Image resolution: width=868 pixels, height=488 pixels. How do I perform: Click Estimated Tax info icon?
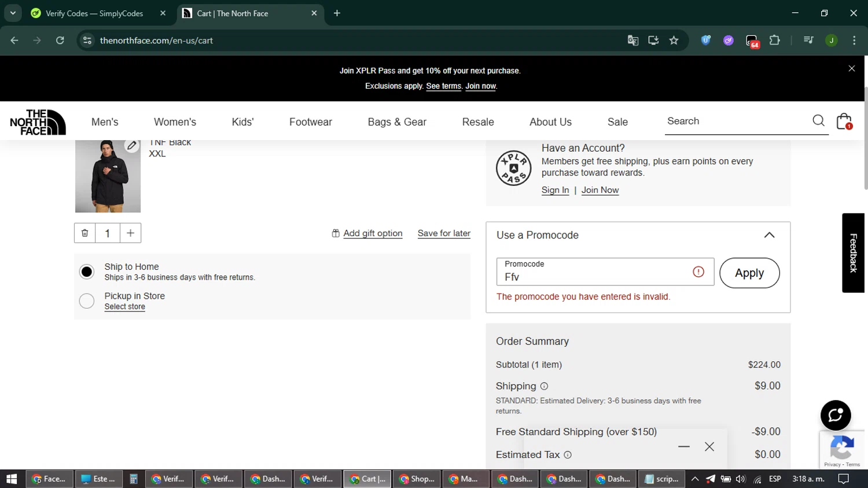pos(568,455)
